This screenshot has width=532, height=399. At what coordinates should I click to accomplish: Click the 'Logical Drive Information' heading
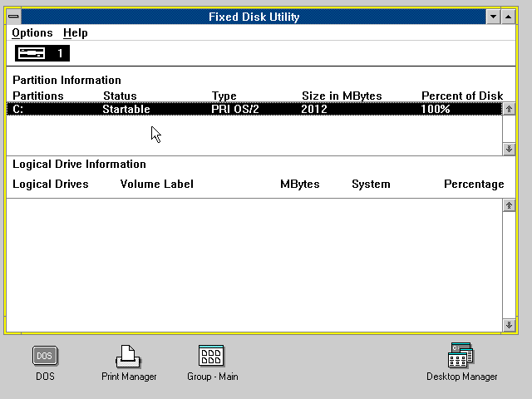(79, 165)
